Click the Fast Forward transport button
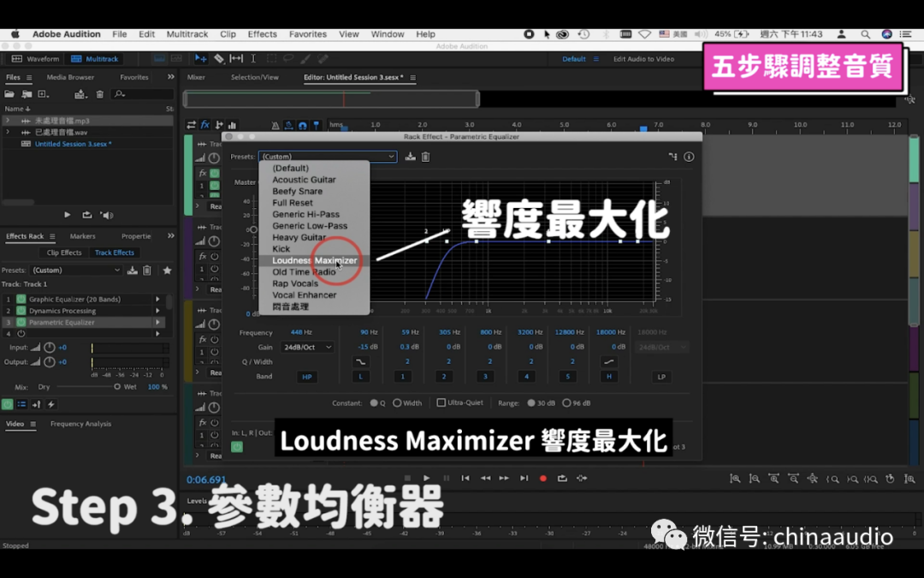Viewport: 924px width, 578px height. 505,479
